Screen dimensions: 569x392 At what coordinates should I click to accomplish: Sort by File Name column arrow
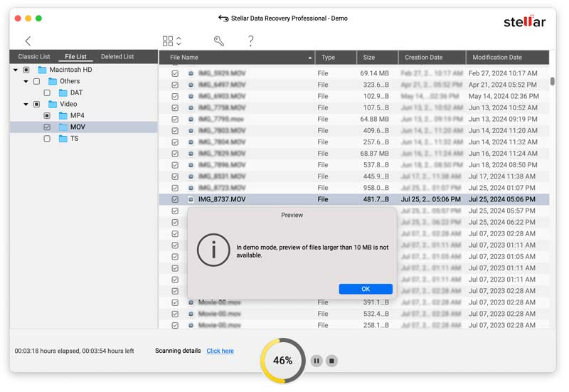(310, 58)
